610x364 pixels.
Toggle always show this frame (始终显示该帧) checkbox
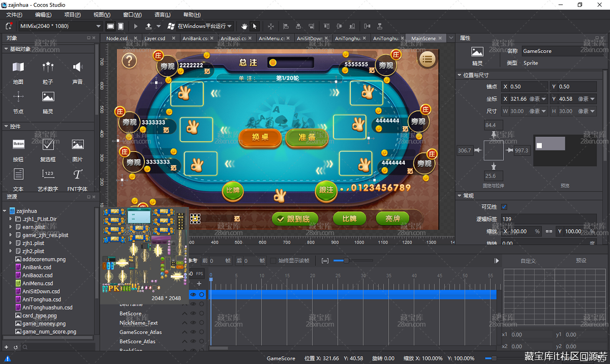(x=273, y=261)
